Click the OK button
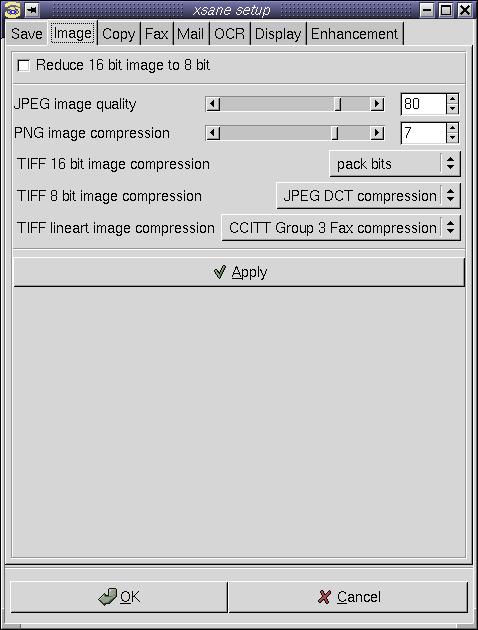Screen dimensions: 478x630 point(119,597)
